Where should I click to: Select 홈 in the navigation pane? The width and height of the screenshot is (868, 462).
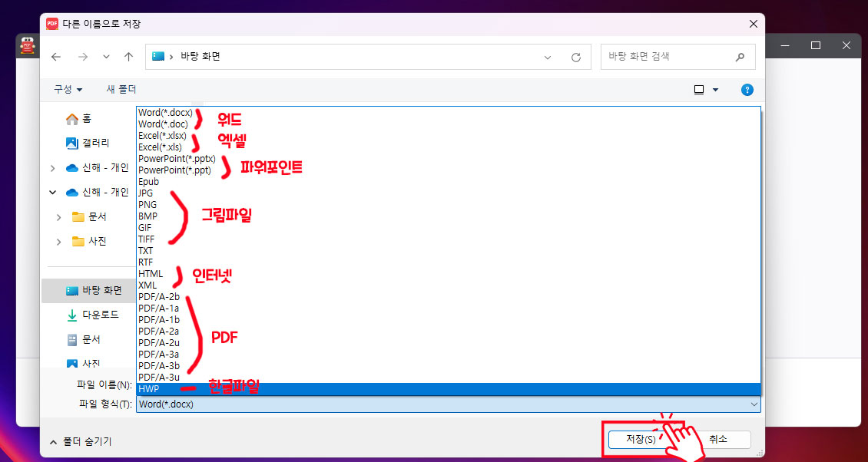(x=78, y=118)
